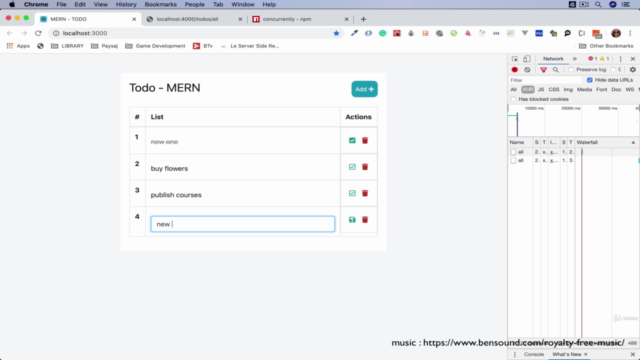Image resolution: width=640 pixels, height=360 pixels.
Task: Open the File menu
Action: [x=61, y=4]
